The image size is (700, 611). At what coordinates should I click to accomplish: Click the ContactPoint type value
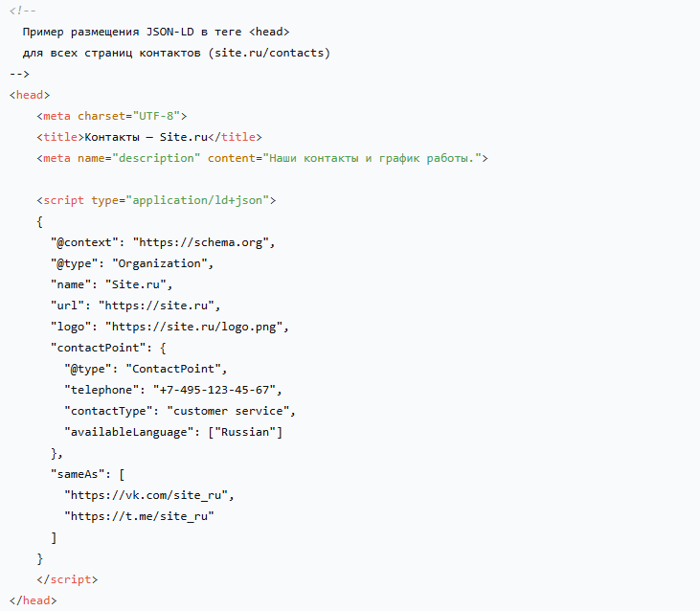point(173,369)
